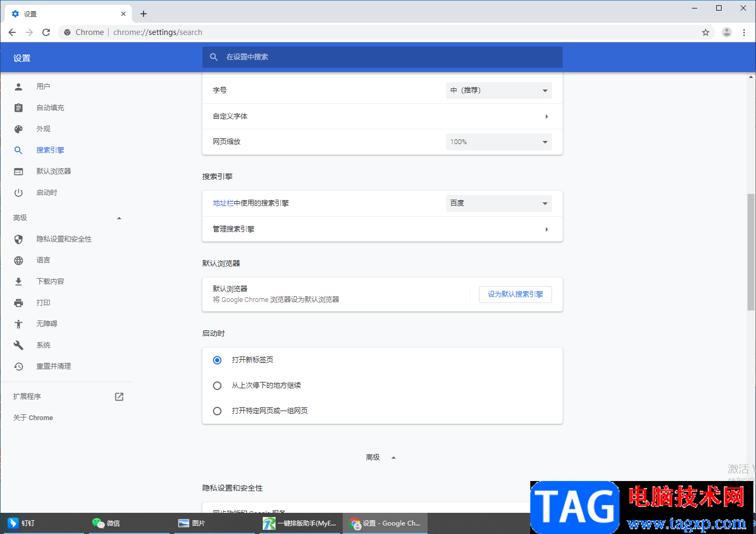Click the 扩展程序 external link icon
The height and width of the screenshot is (534, 756).
pyautogui.click(x=119, y=396)
